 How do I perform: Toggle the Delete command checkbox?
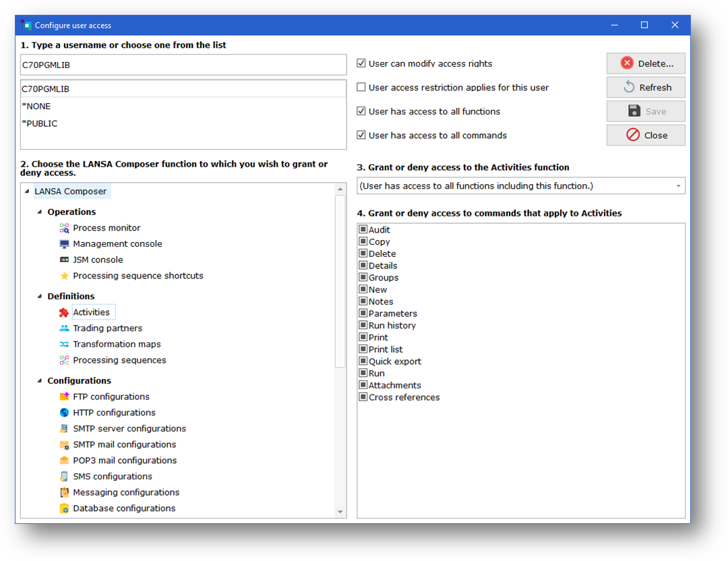coord(363,253)
